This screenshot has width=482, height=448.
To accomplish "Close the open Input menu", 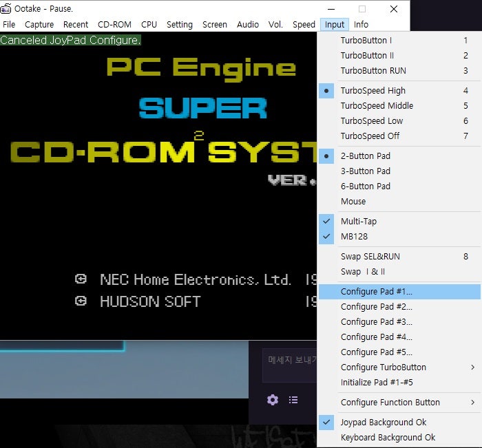I will (335, 25).
